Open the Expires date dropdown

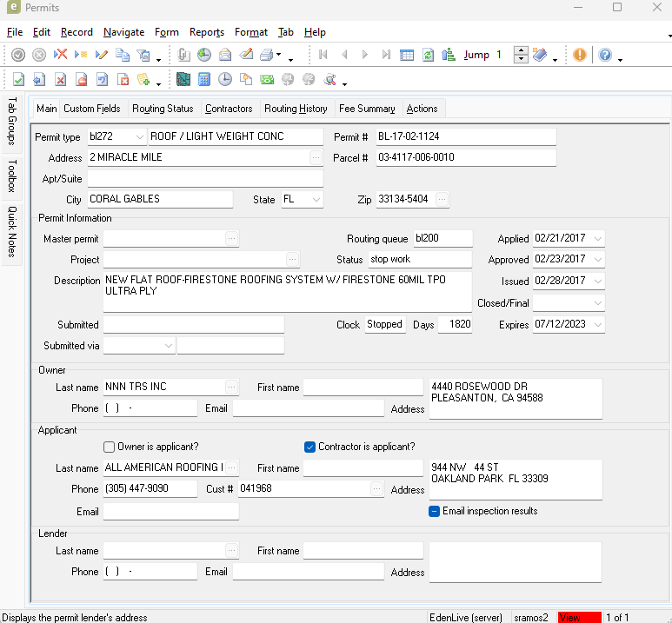click(x=598, y=325)
